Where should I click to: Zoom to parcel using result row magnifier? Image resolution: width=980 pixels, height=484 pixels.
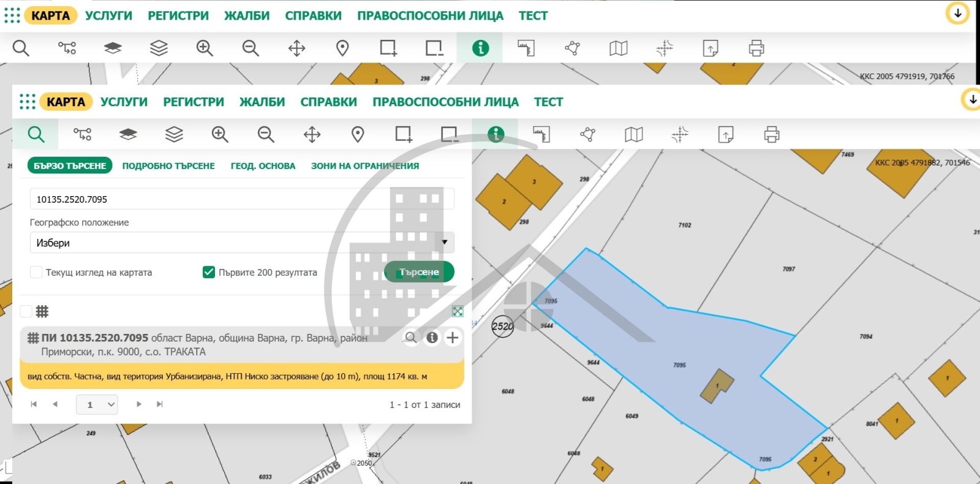411,338
